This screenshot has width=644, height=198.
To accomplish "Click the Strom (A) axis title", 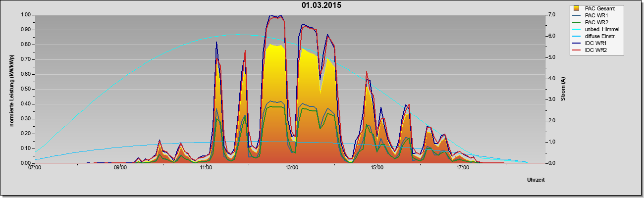I will [x=563, y=89].
